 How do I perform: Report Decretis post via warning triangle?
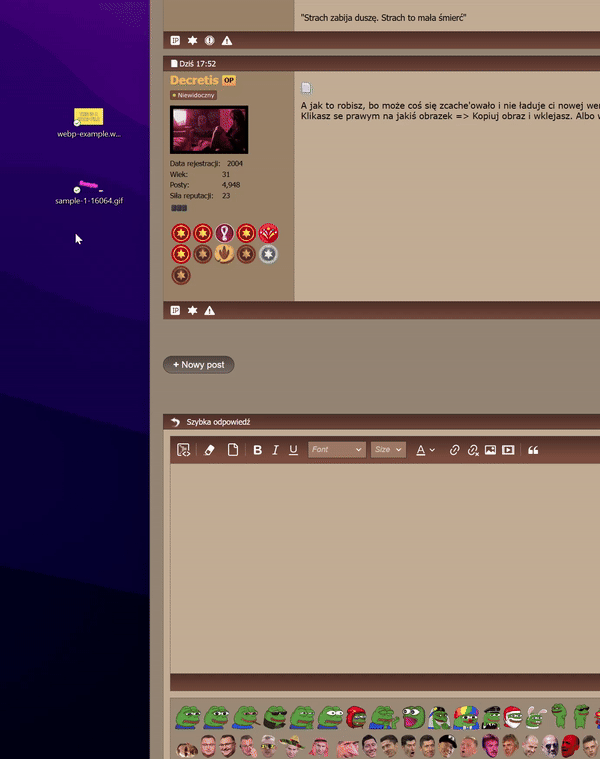[210, 311]
